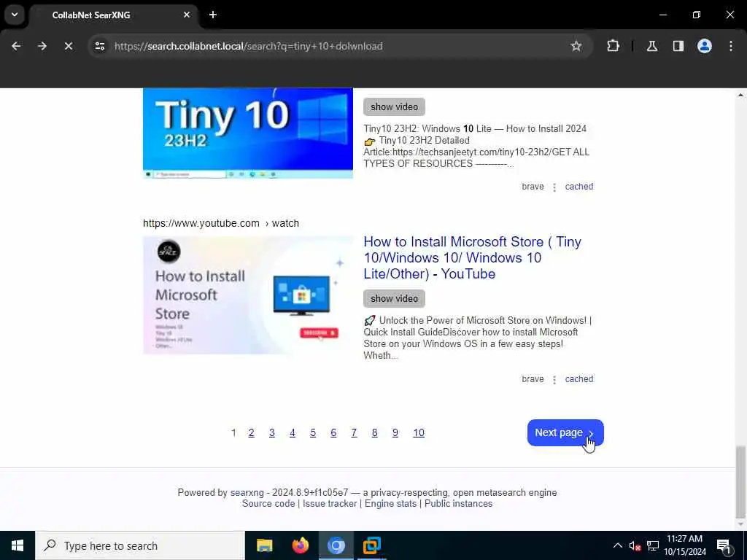
Task: Open the Microsoft Store video thumbnail
Action: pos(248,295)
